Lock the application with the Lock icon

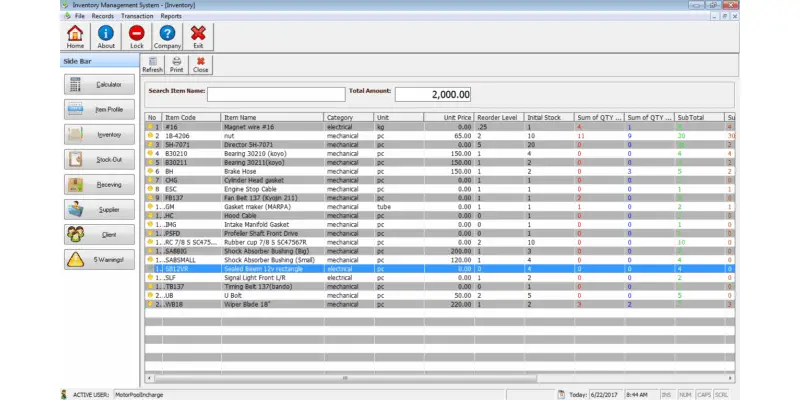(137, 37)
